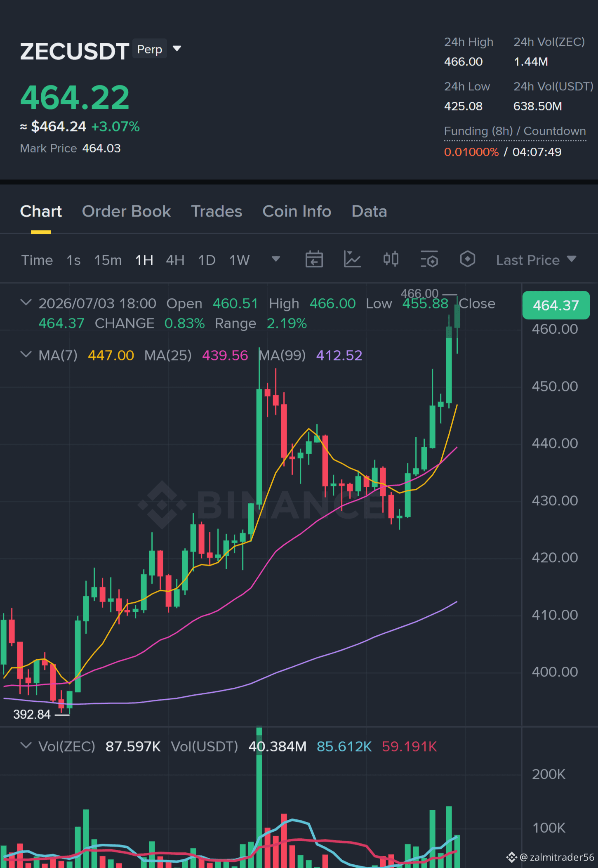Image resolution: width=598 pixels, height=868 pixels.
Task: Select the 15m interval
Action: coord(108,260)
